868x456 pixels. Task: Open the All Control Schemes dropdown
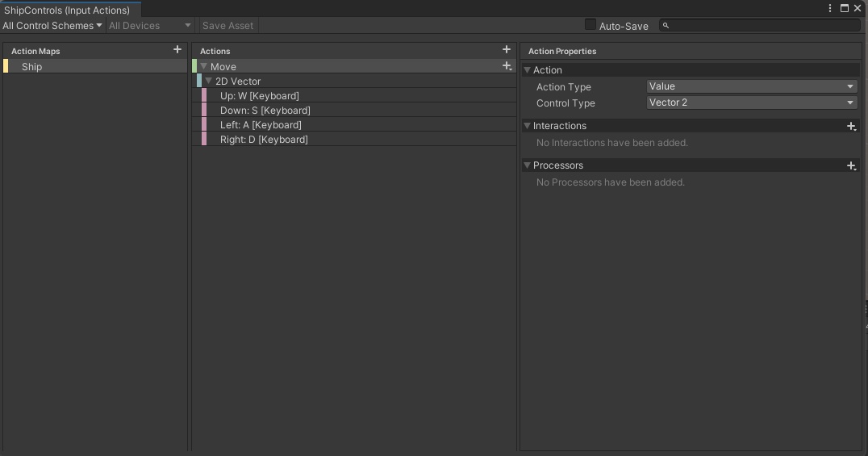click(52, 26)
